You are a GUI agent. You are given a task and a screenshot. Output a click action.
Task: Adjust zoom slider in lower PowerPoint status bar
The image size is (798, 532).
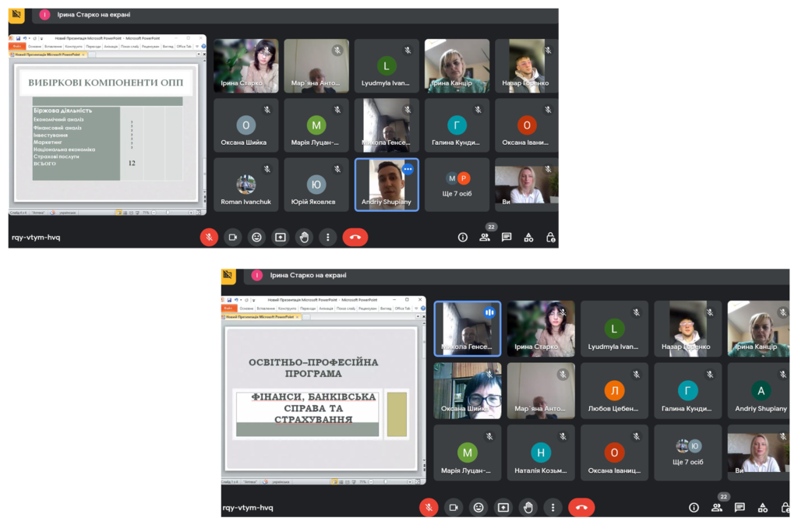point(385,481)
